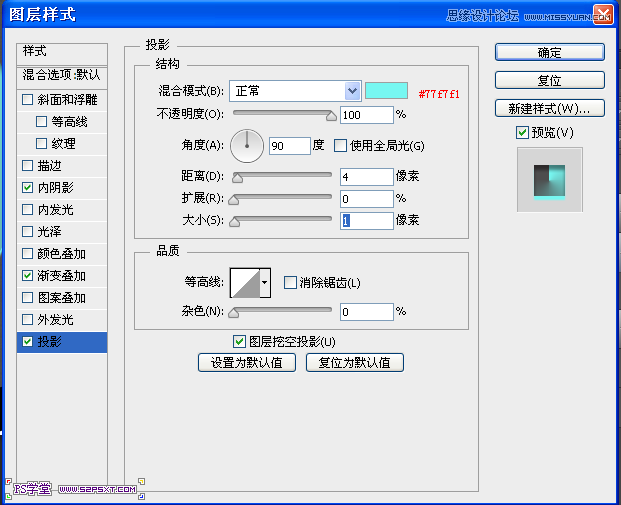Viewport: 621px width, 505px height.
Task: Click the 扩展 spread value field
Action: [x=367, y=199]
